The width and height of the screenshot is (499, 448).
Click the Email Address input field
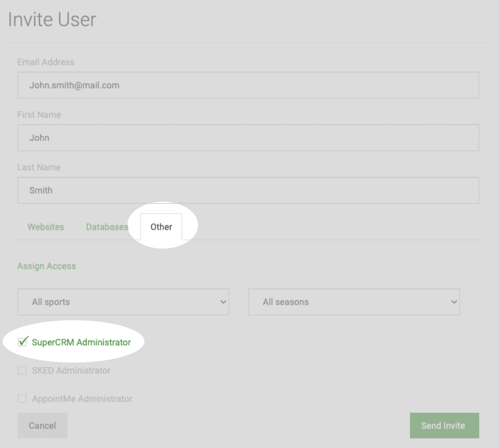248,85
